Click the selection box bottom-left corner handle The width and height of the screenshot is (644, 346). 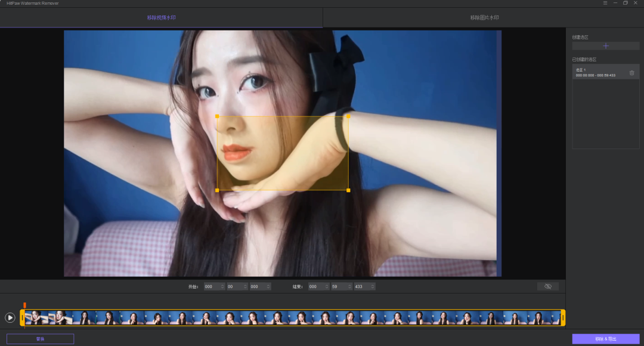(217, 190)
